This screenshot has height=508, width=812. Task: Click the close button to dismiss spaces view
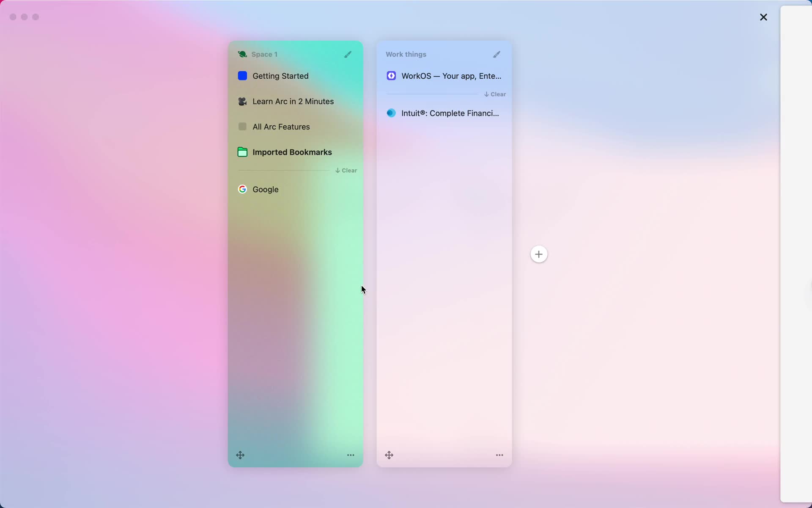tap(763, 17)
